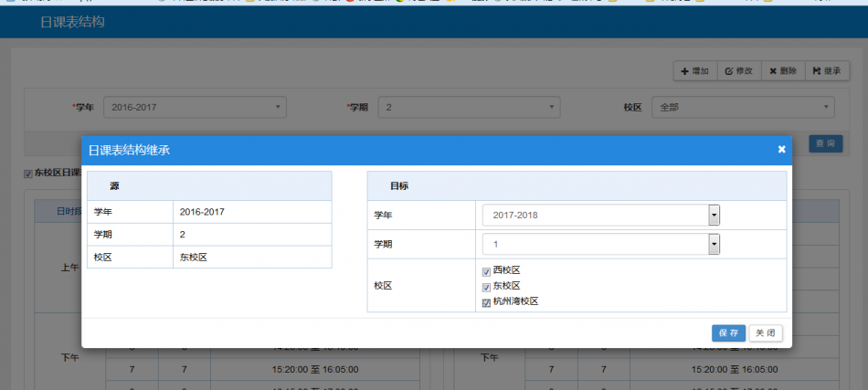Click the 目标 section header
The width and height of the screenshot is (868, 390).
[x=399, y=185]
